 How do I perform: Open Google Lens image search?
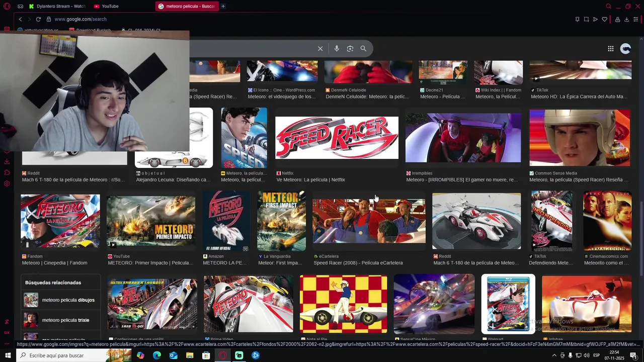pyautogui.click(x=350, y=48)
